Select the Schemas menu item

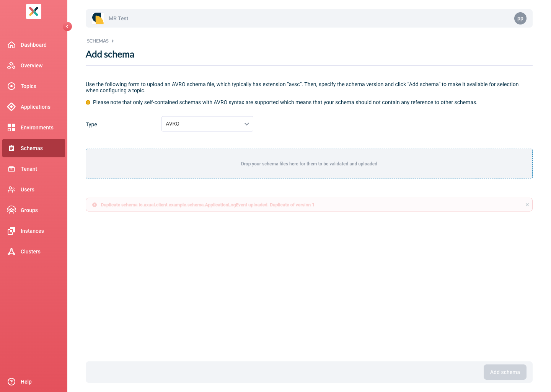34,148
